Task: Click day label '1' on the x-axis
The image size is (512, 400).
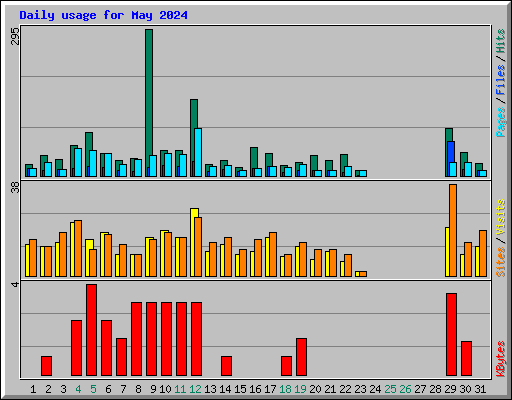Action: 33,389
